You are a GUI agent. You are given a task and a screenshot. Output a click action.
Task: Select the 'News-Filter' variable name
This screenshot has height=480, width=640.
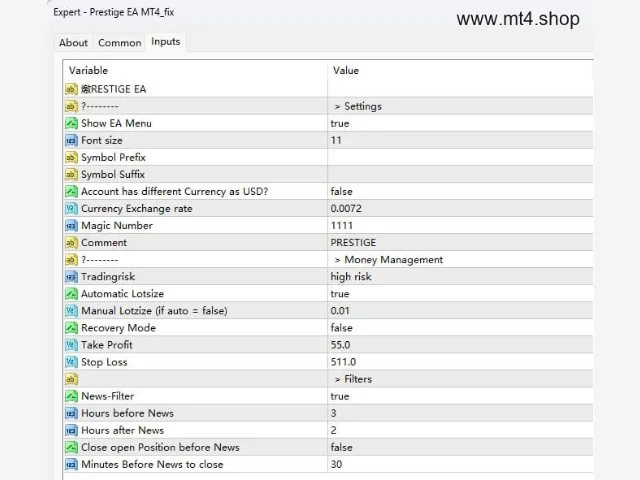pyautogui.click(x=107, y=396)
